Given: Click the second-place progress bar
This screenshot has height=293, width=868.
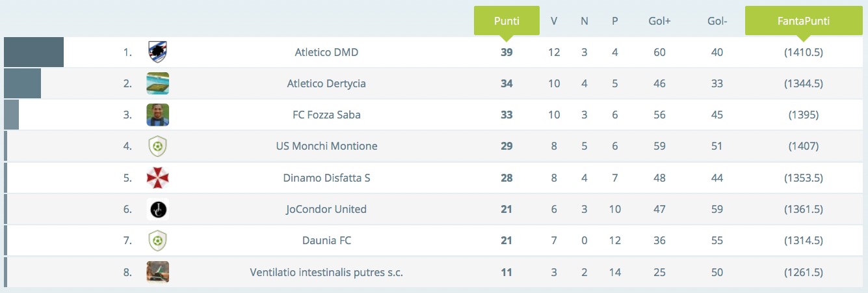Looking at the screenshot, I should coord(22,83).
